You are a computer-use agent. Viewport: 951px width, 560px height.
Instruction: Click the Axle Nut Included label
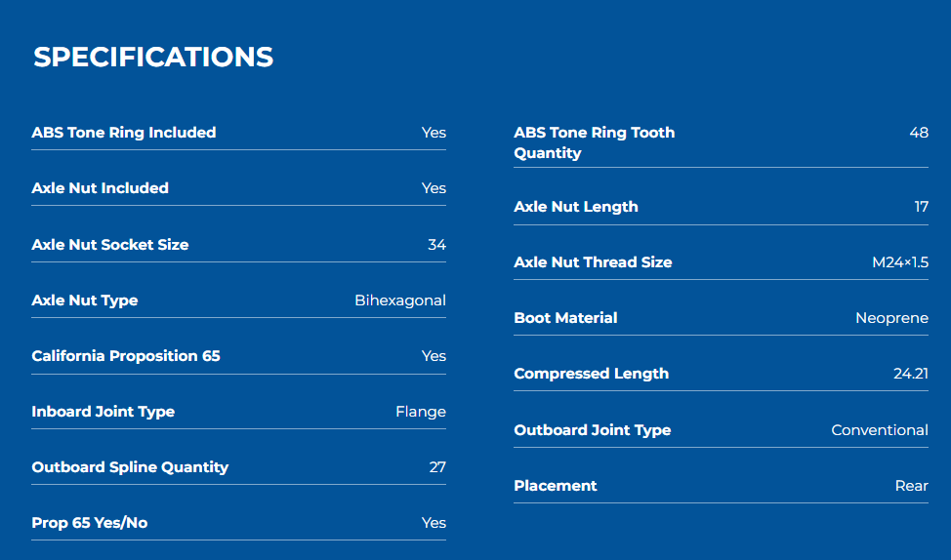pos(100,188)
